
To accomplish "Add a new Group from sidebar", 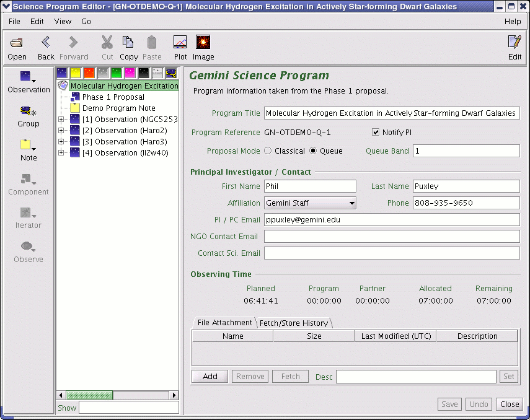I will click(29, 116).
